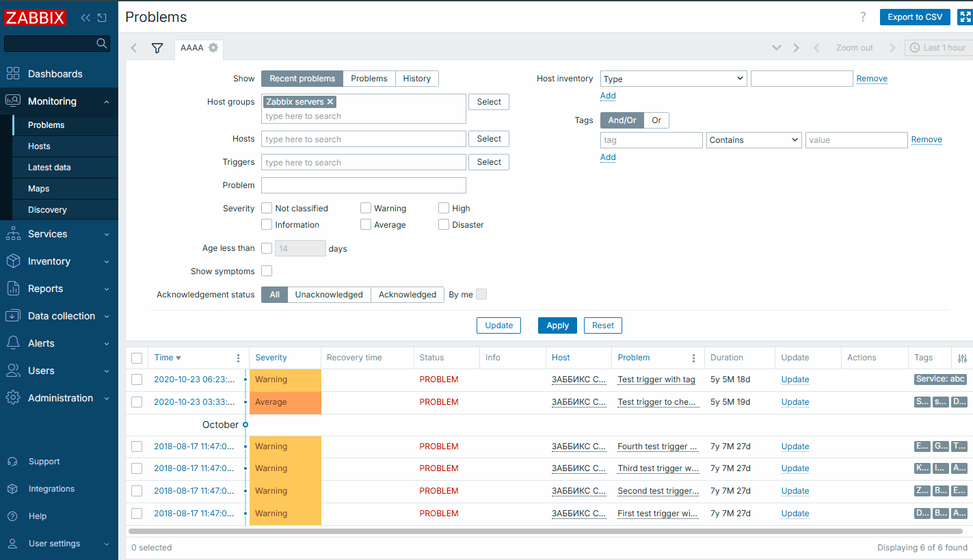This screenshot has width=973, height=560.
Task: Remove the Zabbix servers host group tag
Action: (330, 102)
